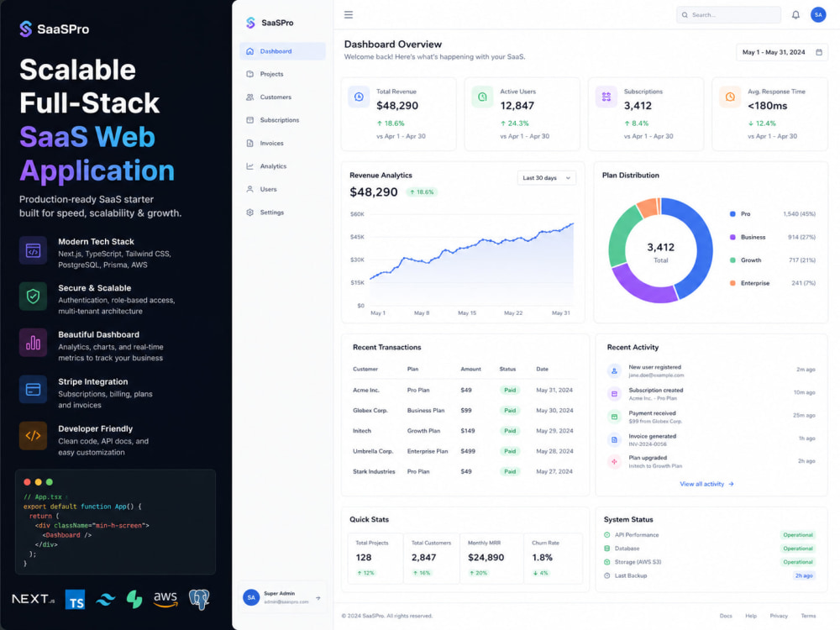Click the SaaSPro logo in the sidebar
This screenshot has height=630, width=840.
click(270, 23)
